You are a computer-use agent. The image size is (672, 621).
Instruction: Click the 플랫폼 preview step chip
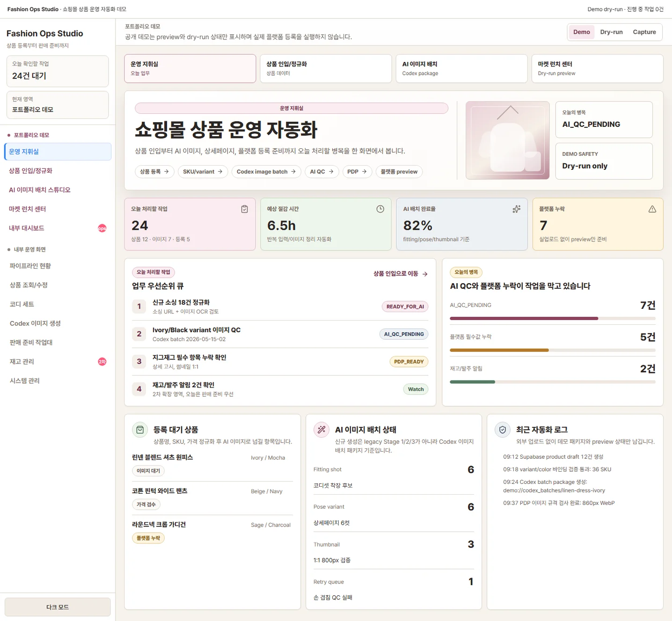point(399,172)
